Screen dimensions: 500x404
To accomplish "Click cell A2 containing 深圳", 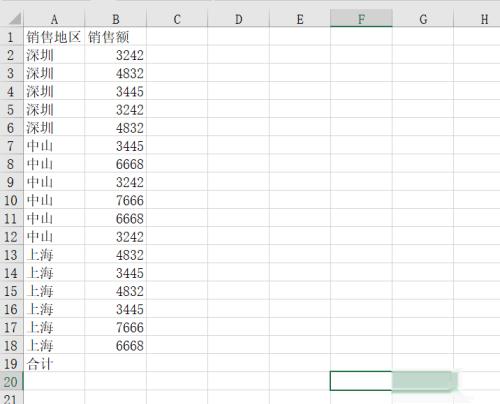I will coord(54,55).
